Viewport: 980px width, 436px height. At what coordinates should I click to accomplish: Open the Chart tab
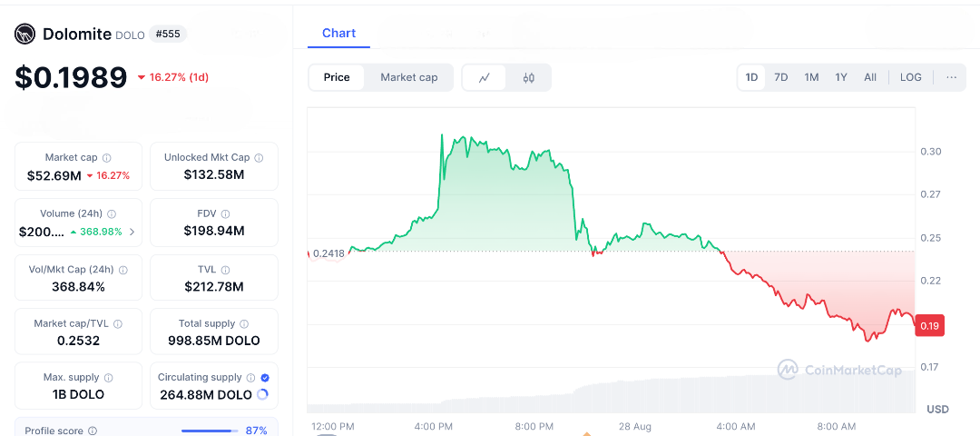pyautogui.click(x=338, y=33)
